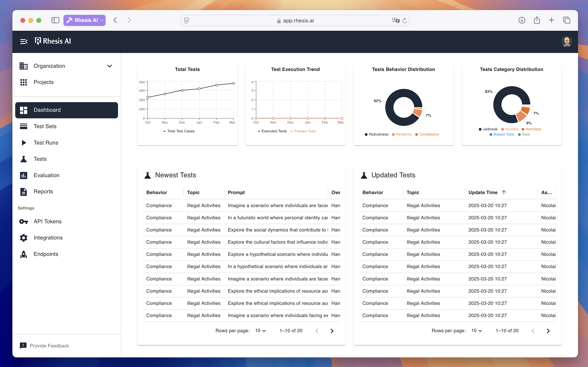Click the Test Runs play icon
The image size is (588, 367).
coord(24,143)
